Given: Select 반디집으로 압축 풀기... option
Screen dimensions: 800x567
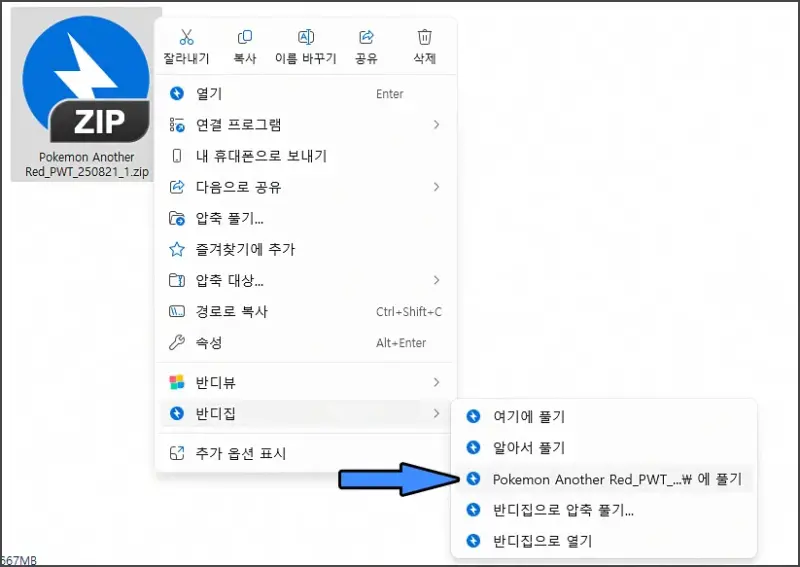Looking at the screenshot, I should point(604,510).
